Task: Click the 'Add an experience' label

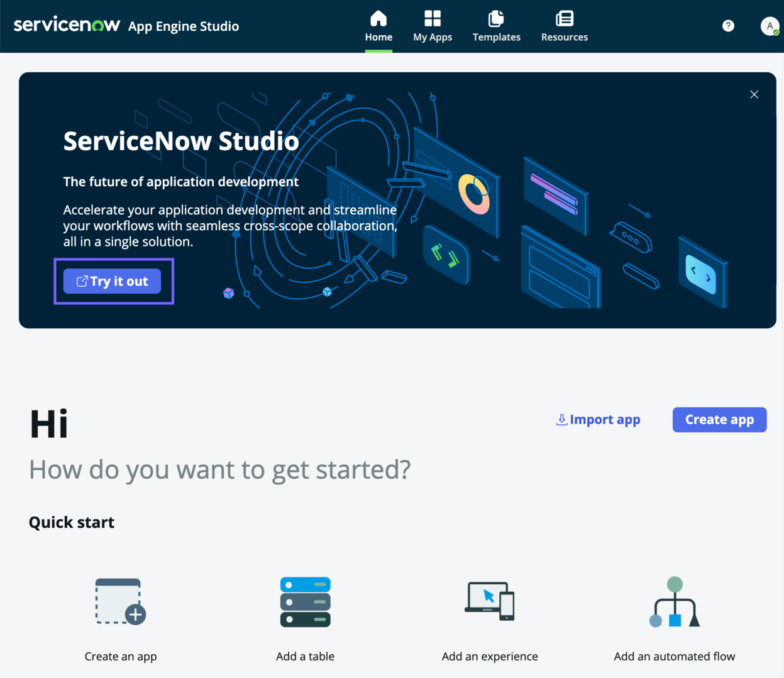Action: (x=490, y=656)
